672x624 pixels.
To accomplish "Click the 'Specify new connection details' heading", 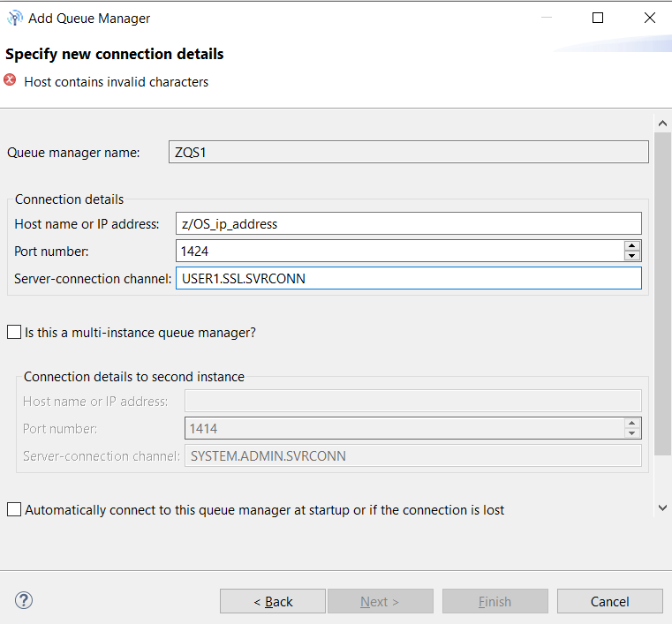I will (115, 54).
